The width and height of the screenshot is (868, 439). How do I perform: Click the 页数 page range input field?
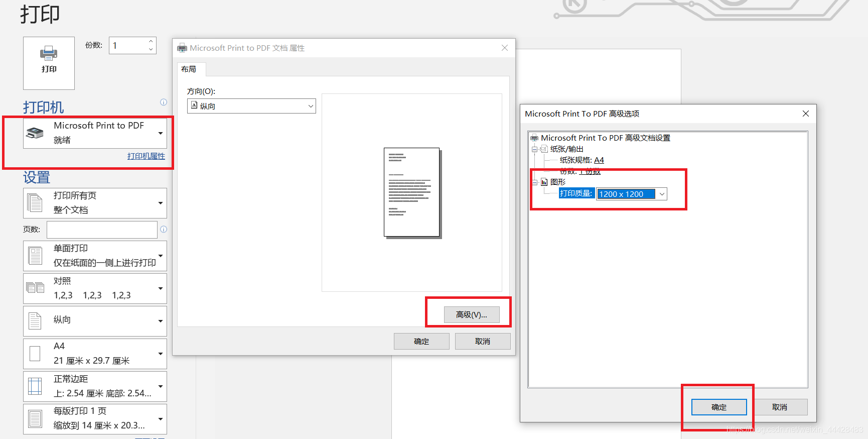pos(102,230)
